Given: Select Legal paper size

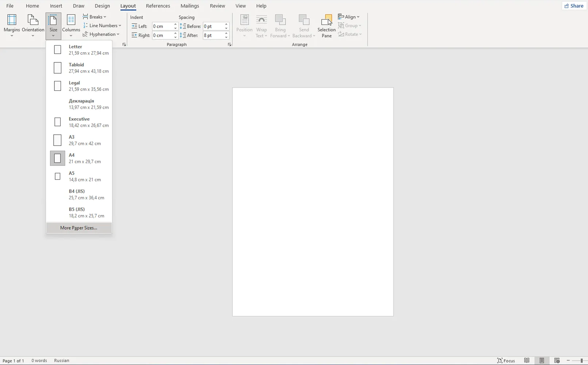Looking at the screenshot, I should 79,86.
